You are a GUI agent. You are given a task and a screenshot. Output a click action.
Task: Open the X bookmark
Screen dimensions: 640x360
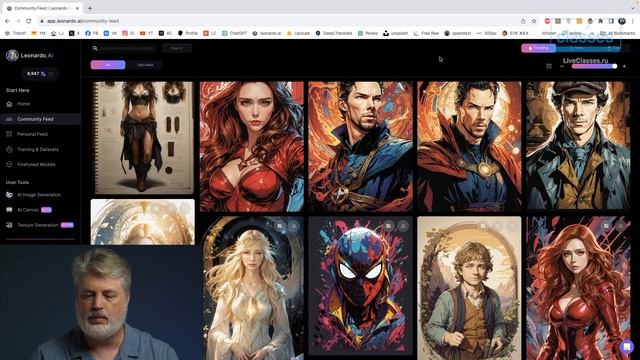(74, 33)
